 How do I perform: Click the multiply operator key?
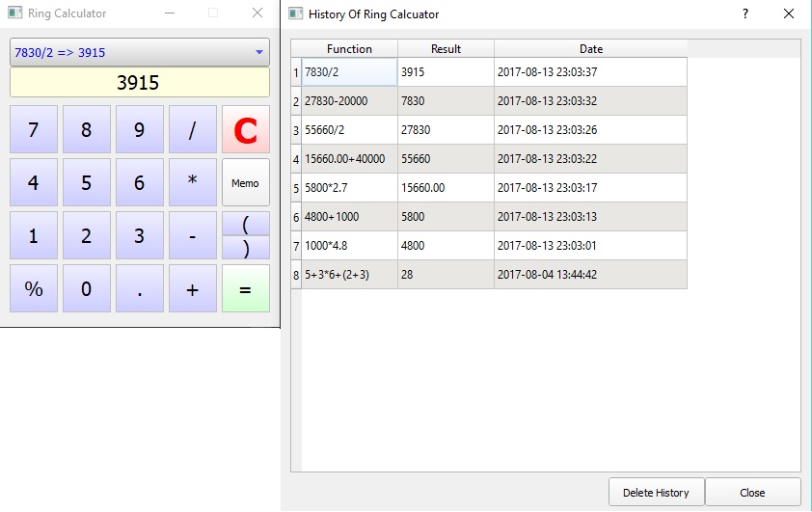coord(192,182)
